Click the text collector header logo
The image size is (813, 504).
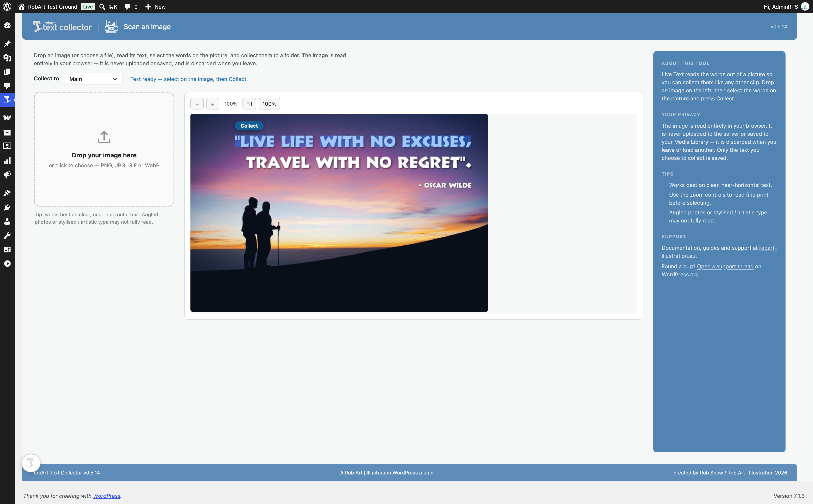(62, 26)
